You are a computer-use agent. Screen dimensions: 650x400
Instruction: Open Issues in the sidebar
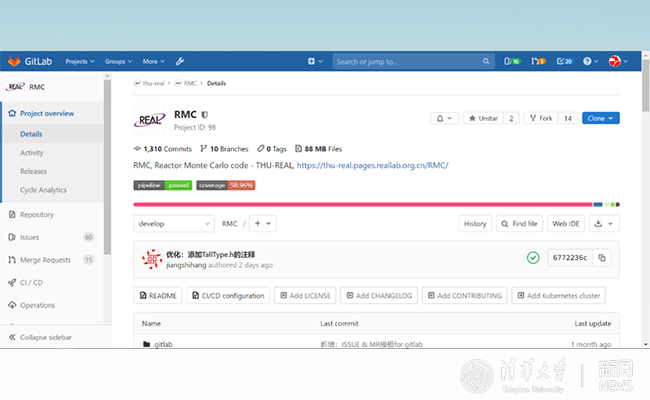pyautogui.click(x=30, y=237)
